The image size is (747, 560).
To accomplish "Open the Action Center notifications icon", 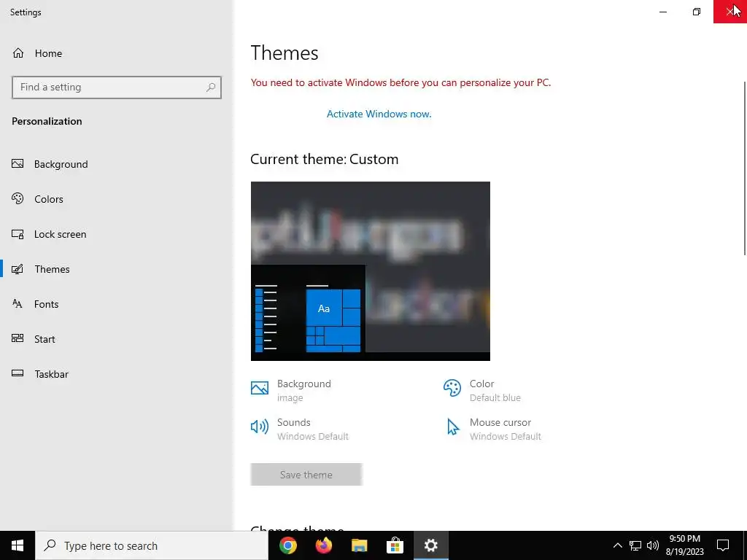I will 723,545.
